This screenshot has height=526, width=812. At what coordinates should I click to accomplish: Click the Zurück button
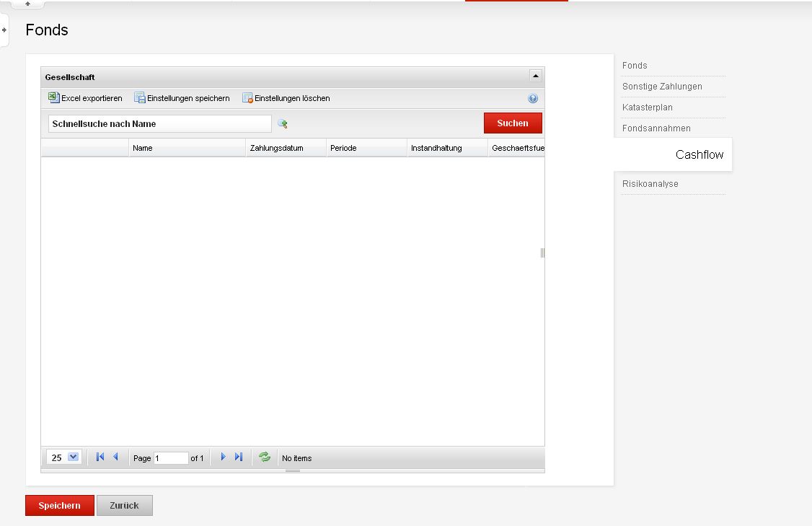click(x=124, y=505)
